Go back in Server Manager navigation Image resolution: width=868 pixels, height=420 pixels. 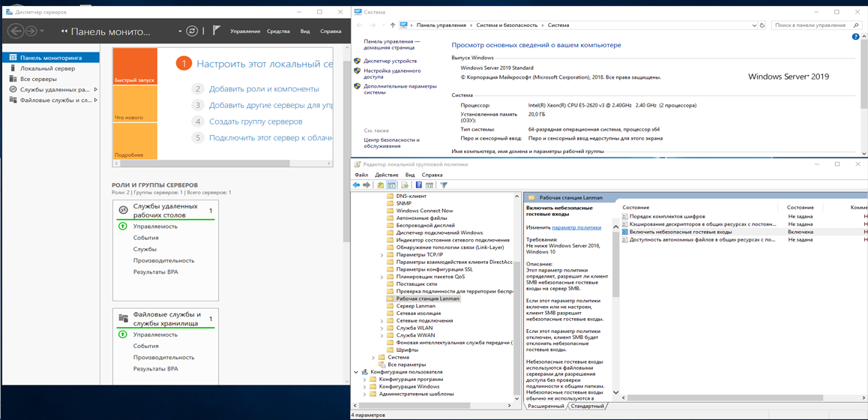16,31
